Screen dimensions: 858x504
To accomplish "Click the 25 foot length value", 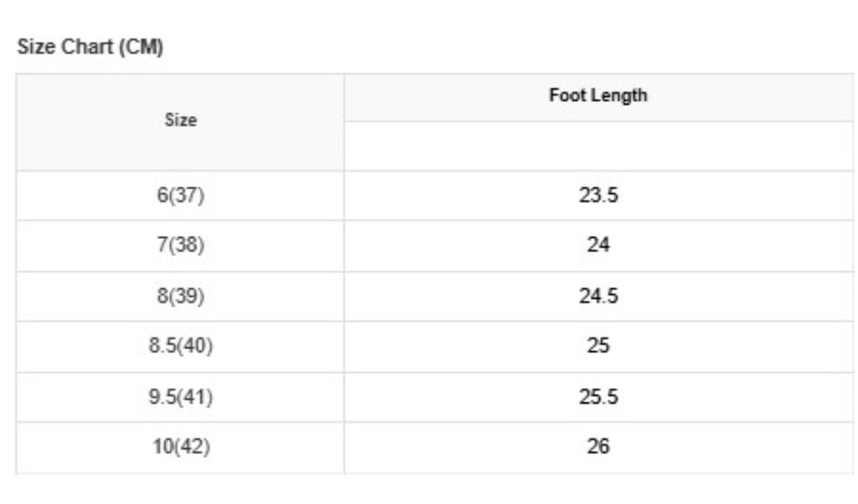I will coord(598,347).
